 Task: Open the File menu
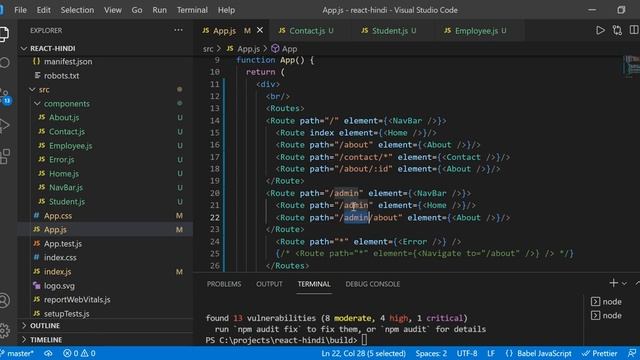pos(20,10)
